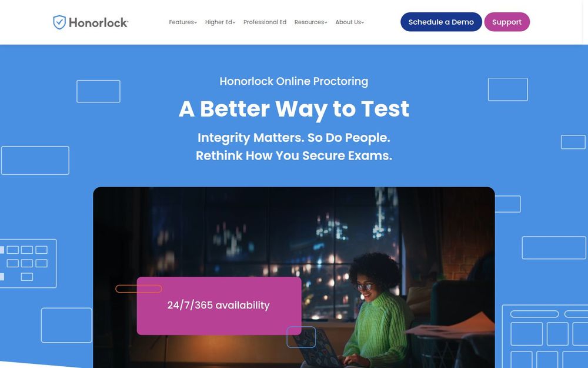This screenshot has height=368, width=588.
Task: Go to Professional Ed page
Action: tap(265, 22)
